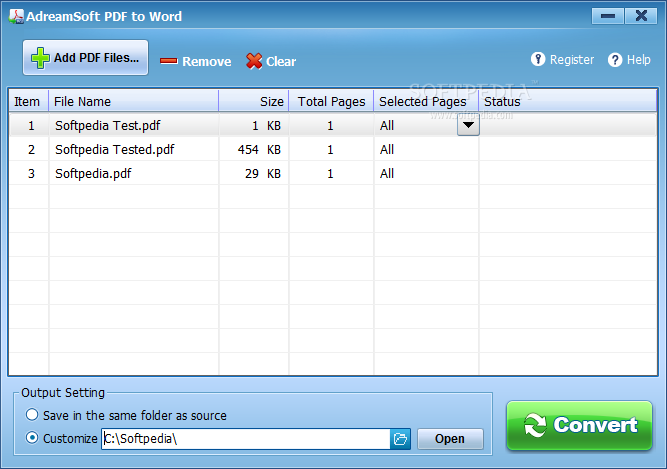
Task: Open Selected Pages dropdown for Softpedia Test.pdf
Action: [x=467, y=126]
